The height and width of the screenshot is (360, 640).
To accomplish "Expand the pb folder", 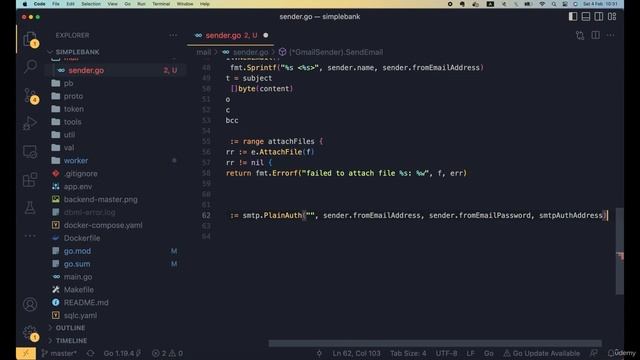I will tap(68, 83).
